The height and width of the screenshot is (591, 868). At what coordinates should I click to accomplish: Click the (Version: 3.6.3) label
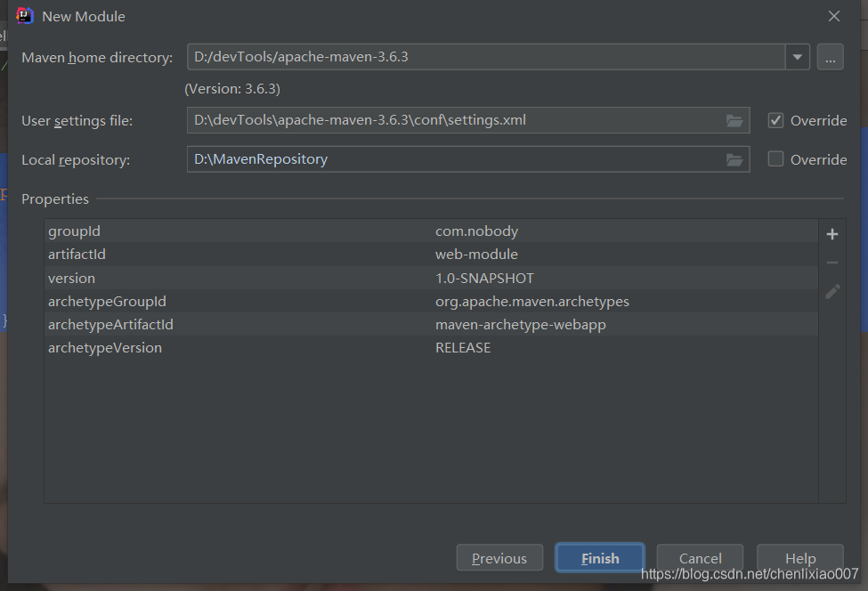click(x=232, y=89)
